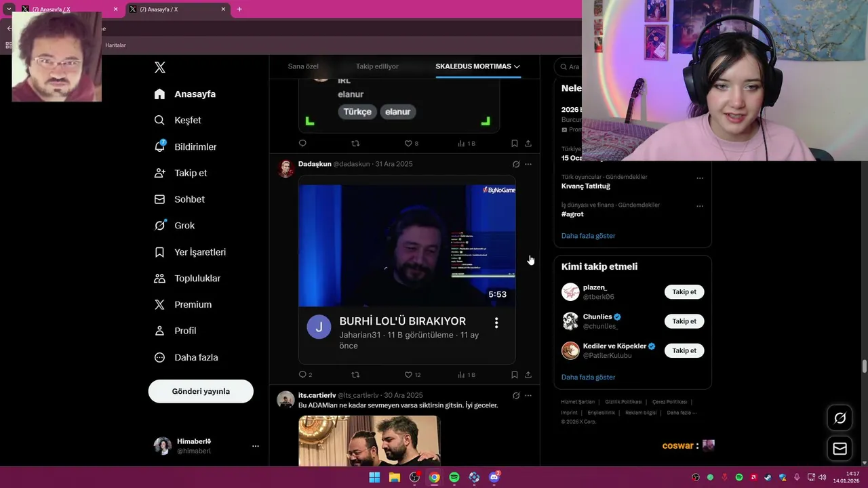Open Discord from the taskbar
This screenshot has width=868, height=488.
[494, 477]
